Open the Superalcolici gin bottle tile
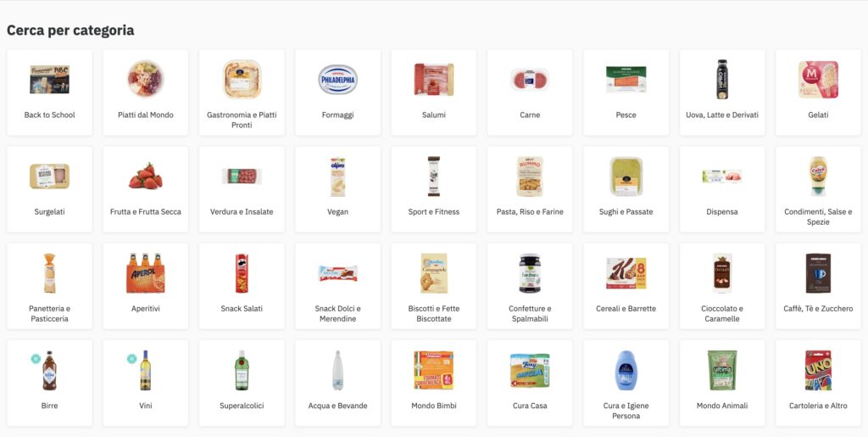The image size is (868, 437). point(242,383)
